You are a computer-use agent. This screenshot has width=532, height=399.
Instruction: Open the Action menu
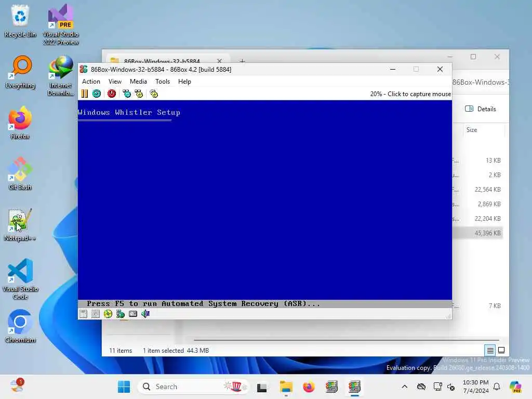pyautogui.click(x=91, y=82)
